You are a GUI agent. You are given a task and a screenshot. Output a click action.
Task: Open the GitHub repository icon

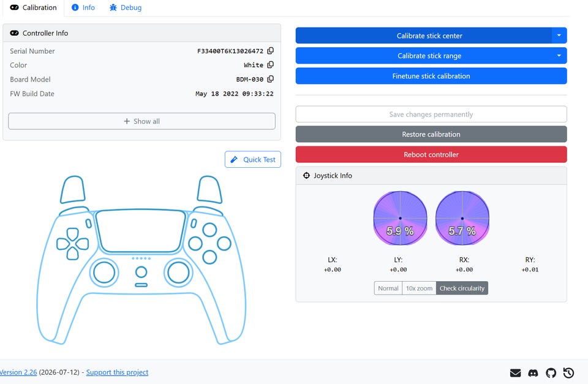point(551,373)
